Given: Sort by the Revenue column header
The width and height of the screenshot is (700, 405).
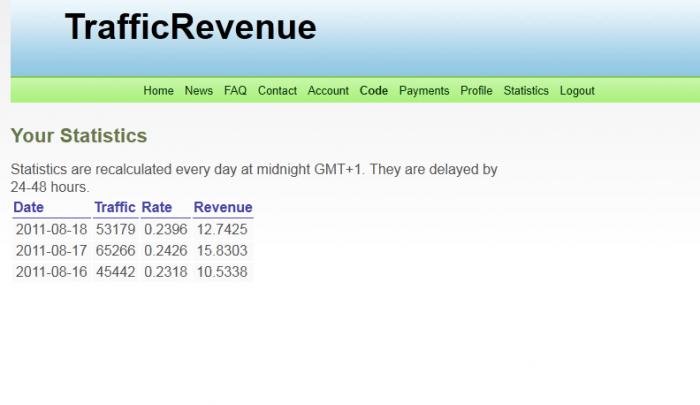Looking at the screenshot, I should coord(223,207).
